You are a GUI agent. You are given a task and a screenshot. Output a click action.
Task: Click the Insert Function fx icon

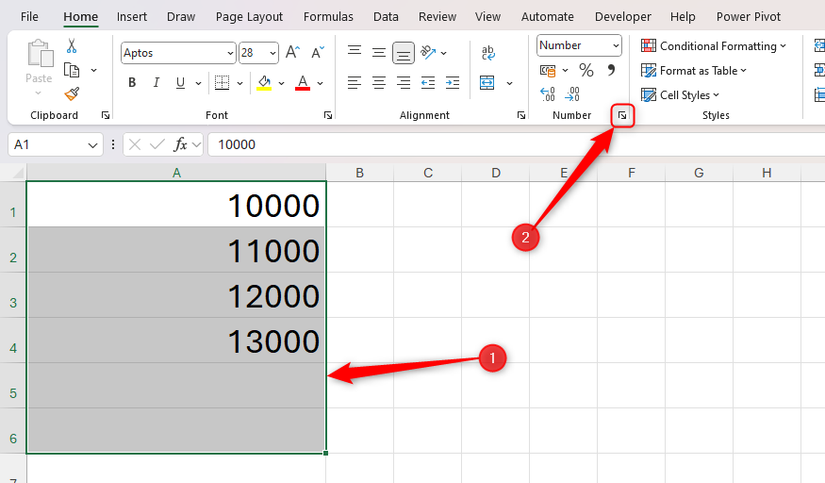(x=180, y=144)
